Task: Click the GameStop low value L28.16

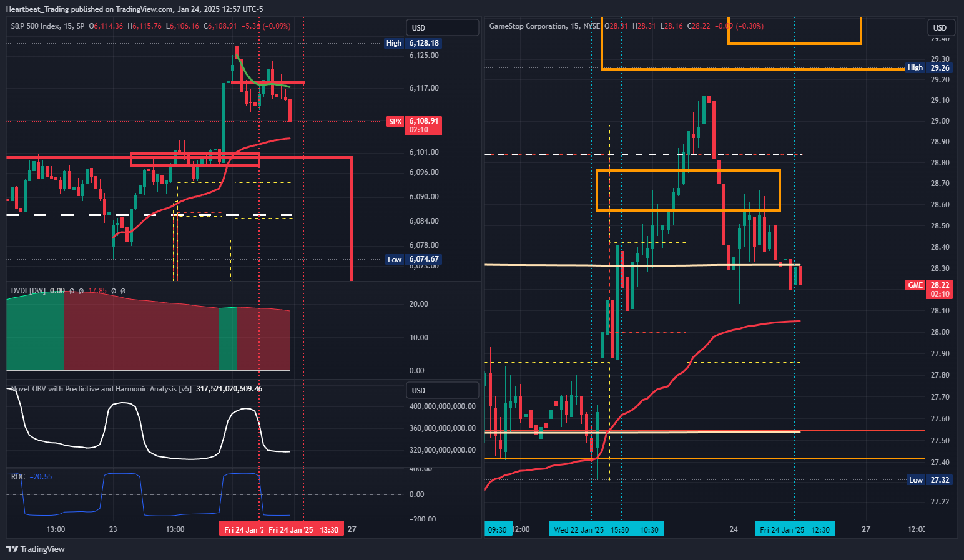Action: pyautogui.click(x=672, y=26)
